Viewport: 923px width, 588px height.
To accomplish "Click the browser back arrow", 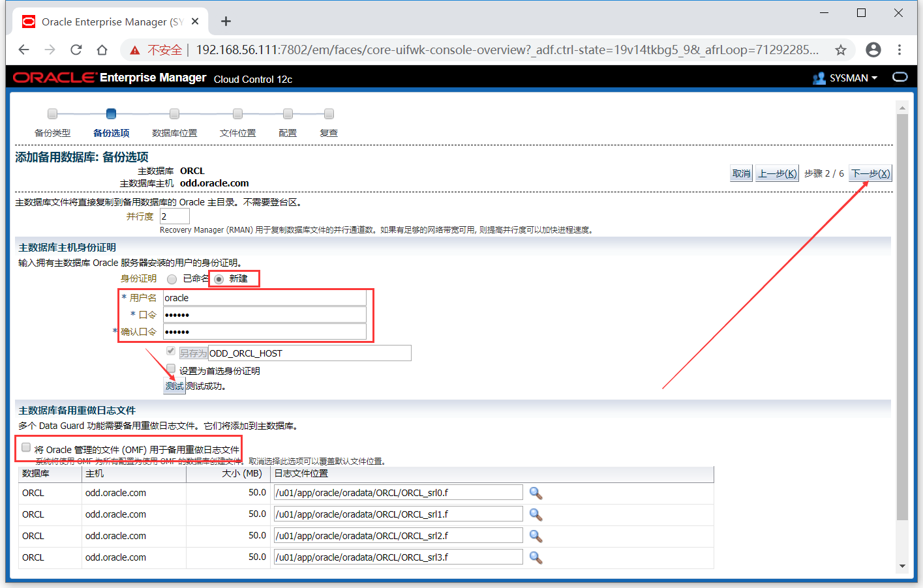I will [x=24, y=50].
